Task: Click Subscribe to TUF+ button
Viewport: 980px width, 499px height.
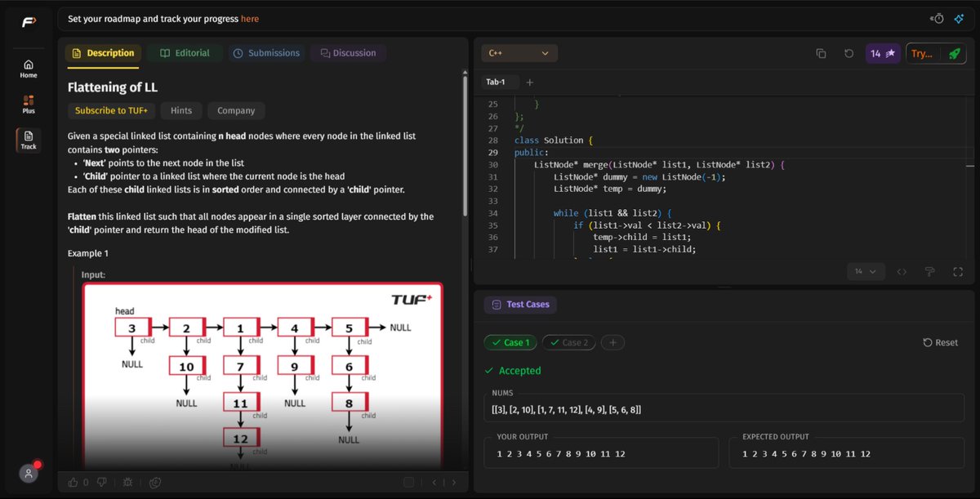Action: click(x=111, y=110)
